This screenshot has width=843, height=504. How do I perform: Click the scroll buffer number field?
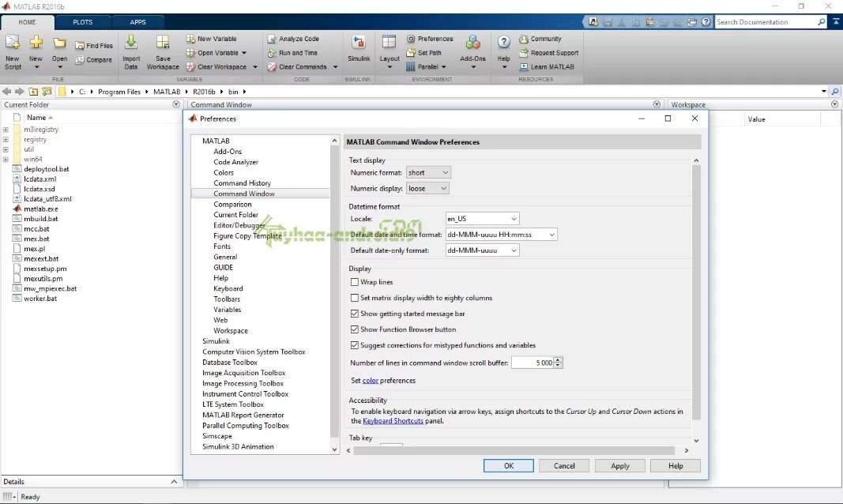(533, 363)
